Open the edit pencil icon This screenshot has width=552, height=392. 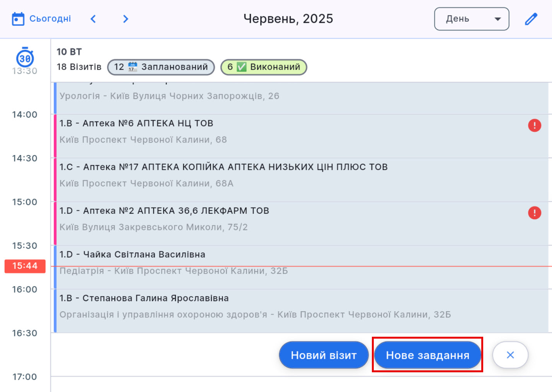531,19
